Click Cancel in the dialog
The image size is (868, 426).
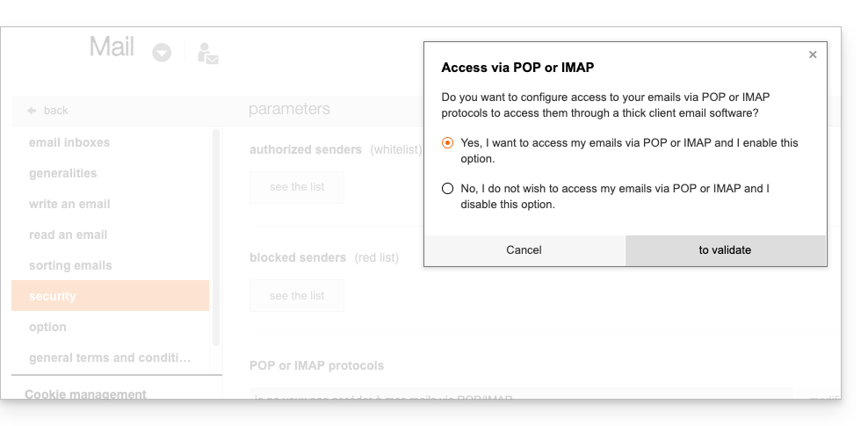pyautogui.click(x=524, y=250)
